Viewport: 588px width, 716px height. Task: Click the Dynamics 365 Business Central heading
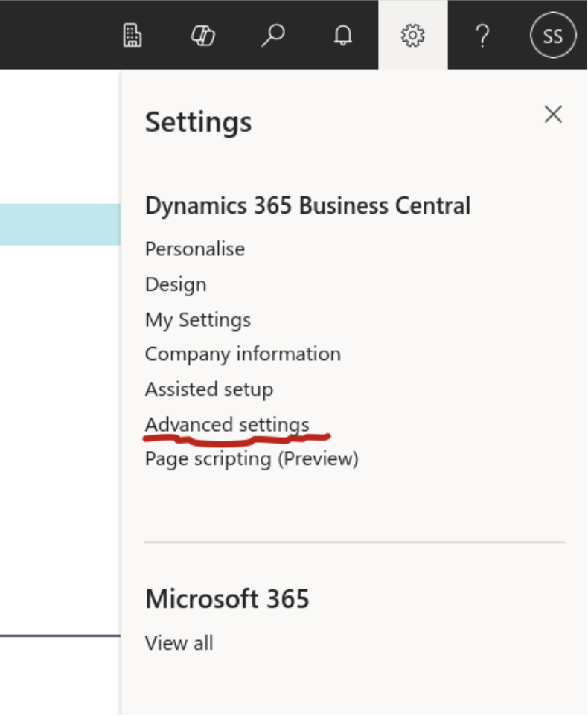(307, 205)
